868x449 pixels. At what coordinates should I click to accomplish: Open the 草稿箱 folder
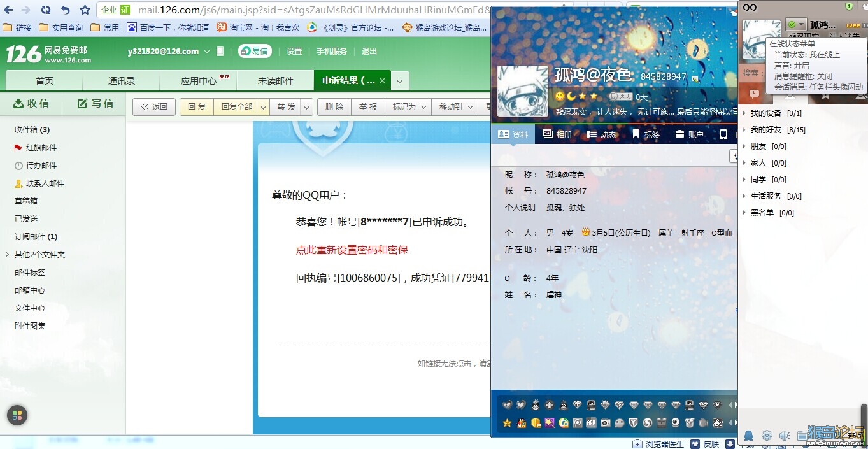click(x=26, y=201)
